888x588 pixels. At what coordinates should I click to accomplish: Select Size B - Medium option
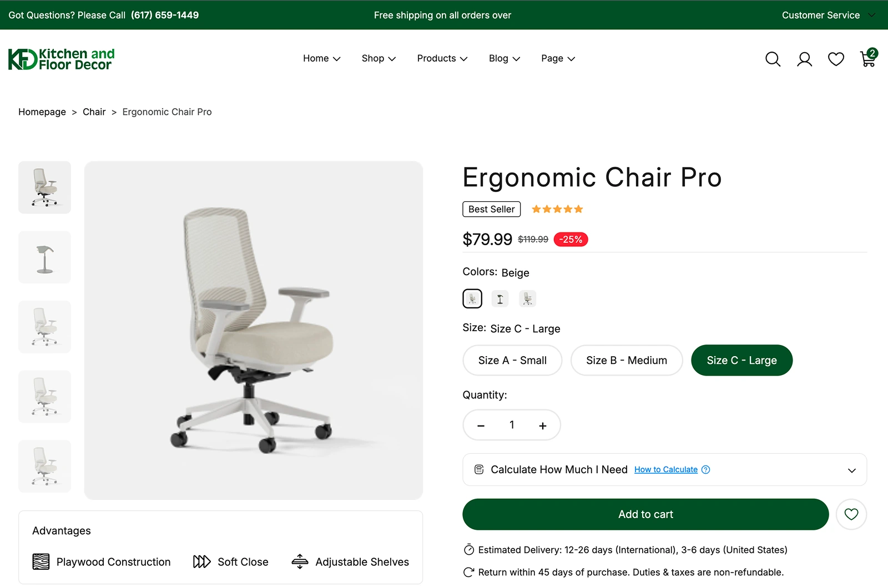click(x=627, y=361)
